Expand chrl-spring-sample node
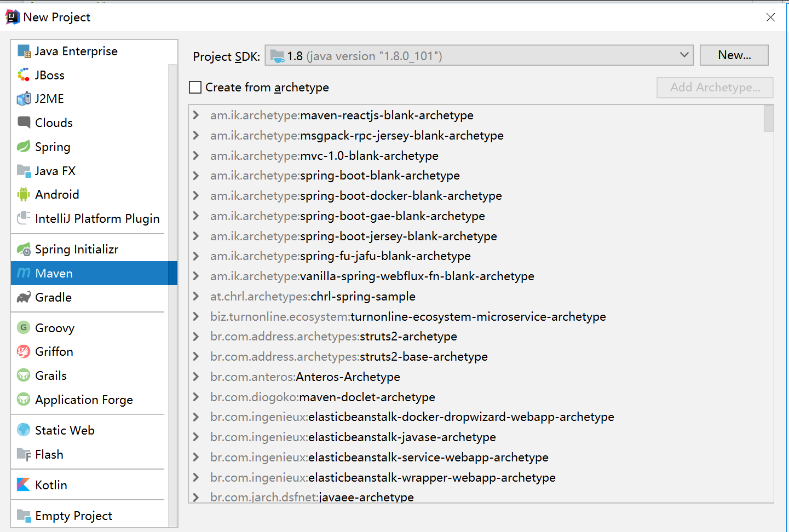Screen dimensions: 789x532 pos(196,297)
